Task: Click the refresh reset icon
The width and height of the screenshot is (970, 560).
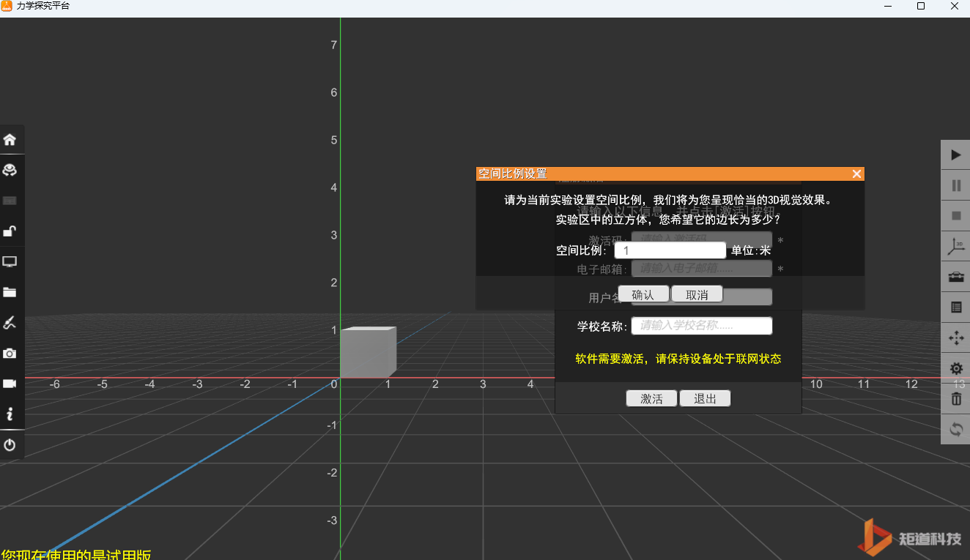Action: coord(955,430)
